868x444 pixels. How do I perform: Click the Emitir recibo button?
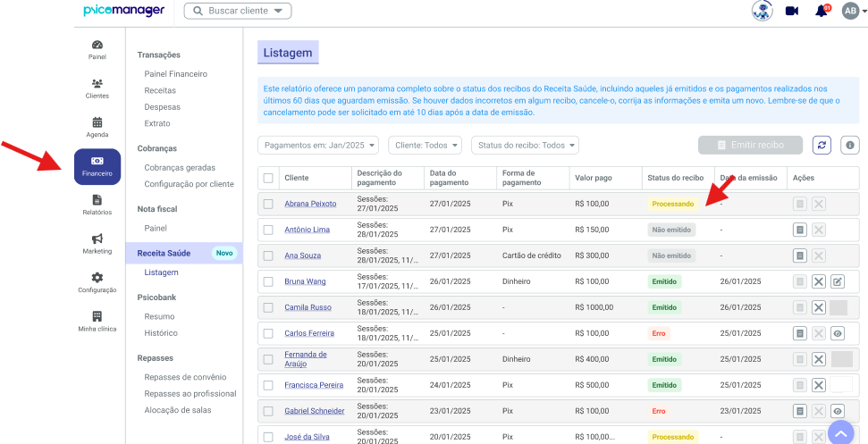coord(750,145)
